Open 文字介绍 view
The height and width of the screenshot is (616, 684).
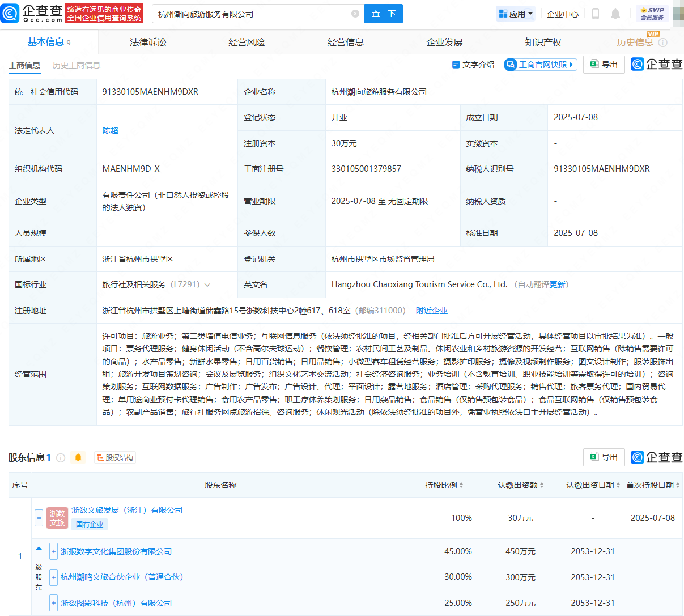click(x=473, y=65)
